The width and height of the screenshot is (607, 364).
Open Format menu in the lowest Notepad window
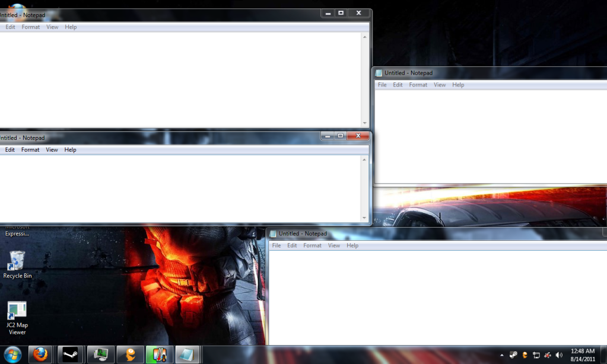(313, 245)
